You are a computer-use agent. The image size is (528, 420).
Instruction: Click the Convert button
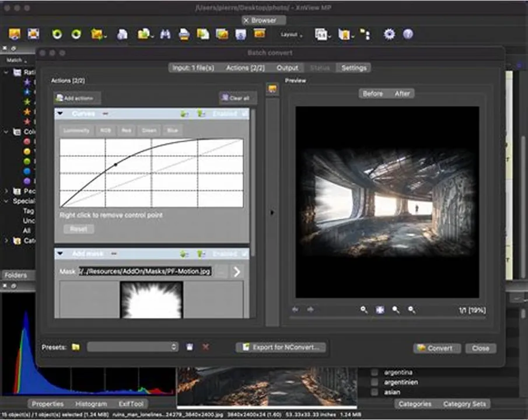(x=436, y=348)
